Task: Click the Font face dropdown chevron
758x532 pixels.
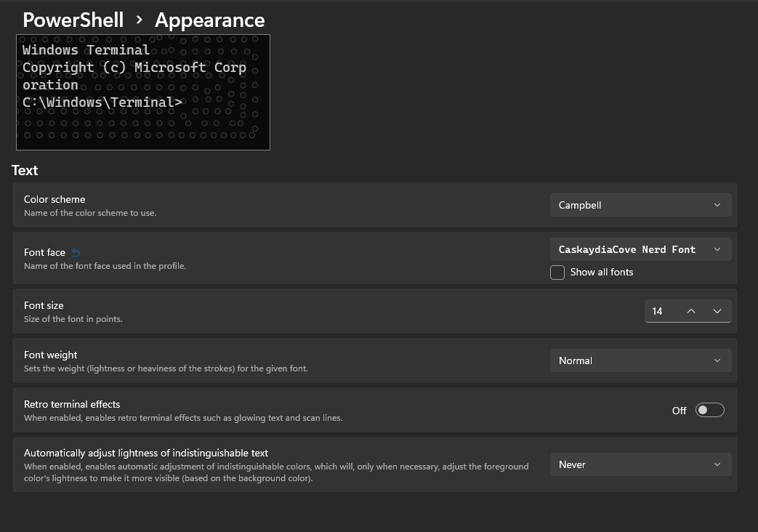Action: tap(717, 249)
